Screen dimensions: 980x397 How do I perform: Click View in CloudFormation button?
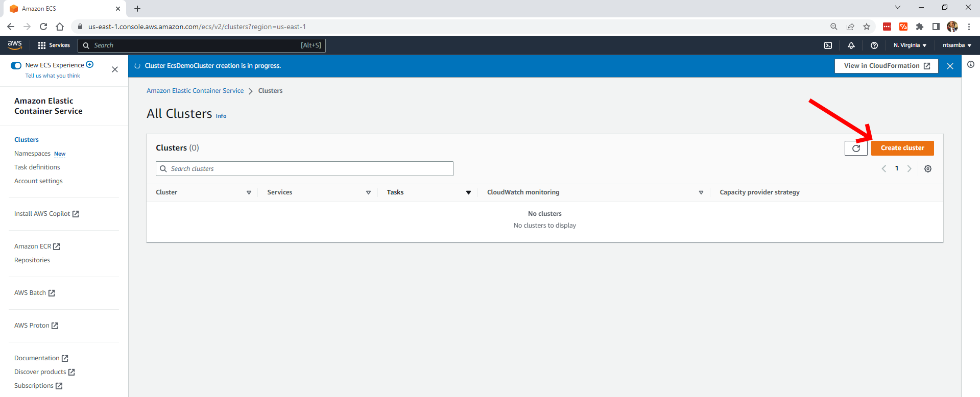887,66
